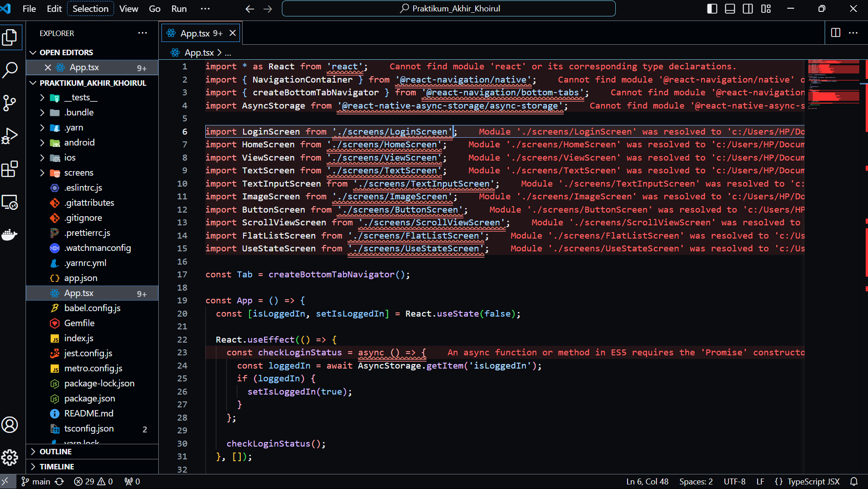This screenshot has height=489, width=868.
Task: Open the Edit menu
Action: pyautogui.click(x=54, y=9)
